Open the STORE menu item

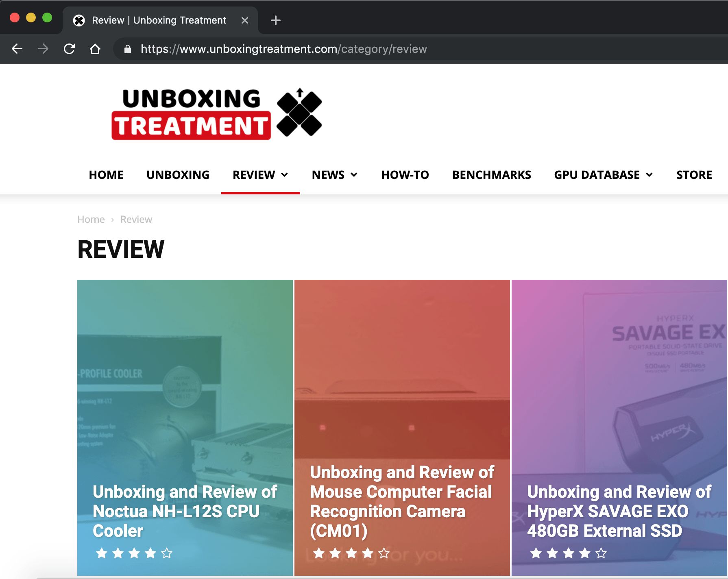pos(694,175)
